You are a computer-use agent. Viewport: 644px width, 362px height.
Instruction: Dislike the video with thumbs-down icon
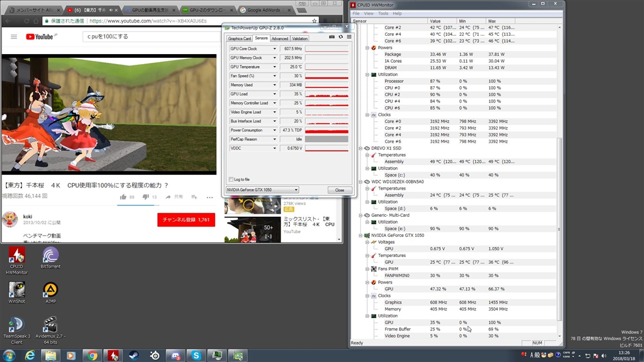[145, 197]
